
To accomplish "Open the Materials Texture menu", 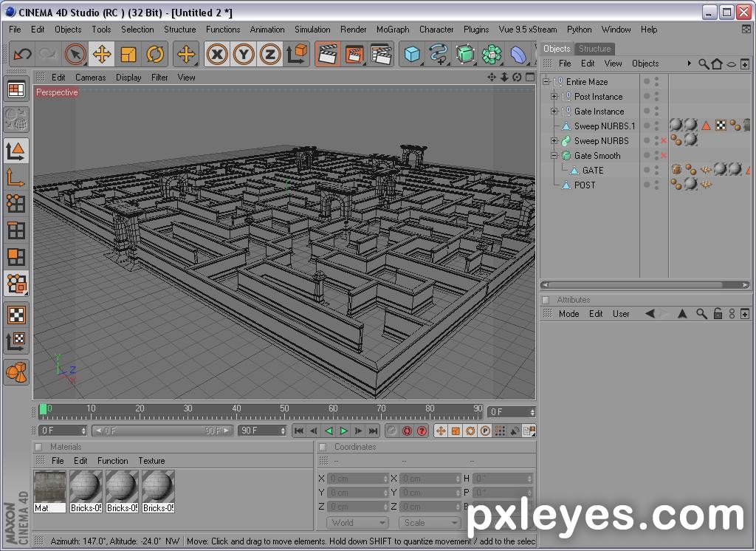I will [151, 461].
